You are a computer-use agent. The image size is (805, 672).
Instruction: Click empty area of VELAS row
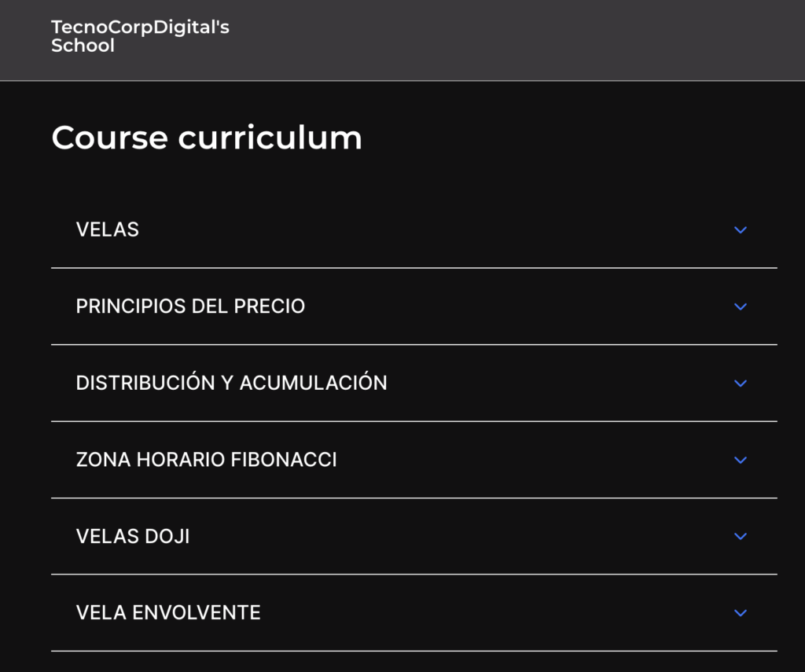click(x=436, y=230)
